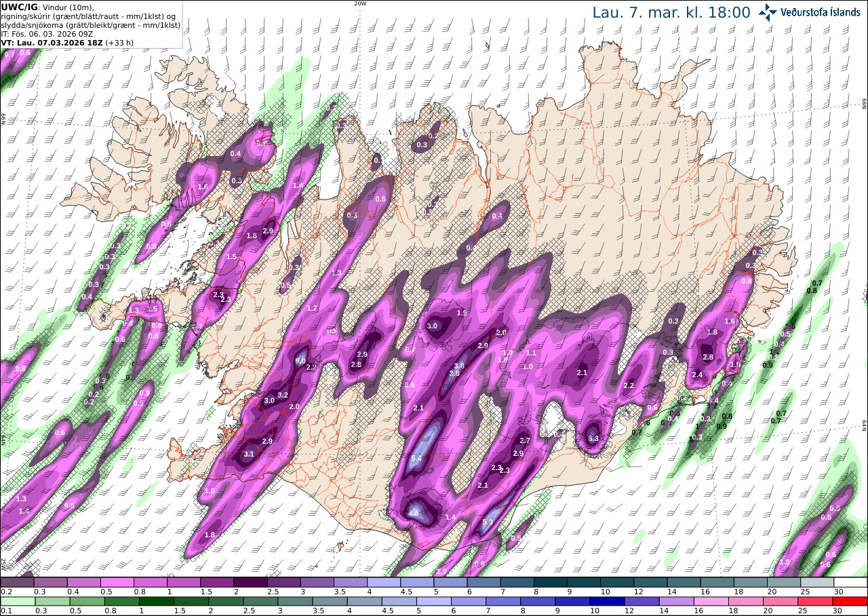The height and width of the screenshot is (616, 868).
Task: Select white snow swatch at 30
Action: point(851,582)
